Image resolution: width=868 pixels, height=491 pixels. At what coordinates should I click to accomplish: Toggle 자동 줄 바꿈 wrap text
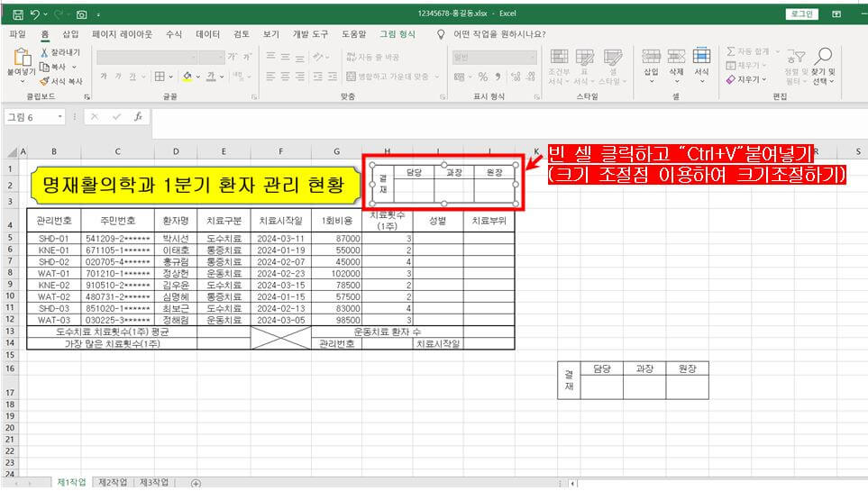click(372, 57)
